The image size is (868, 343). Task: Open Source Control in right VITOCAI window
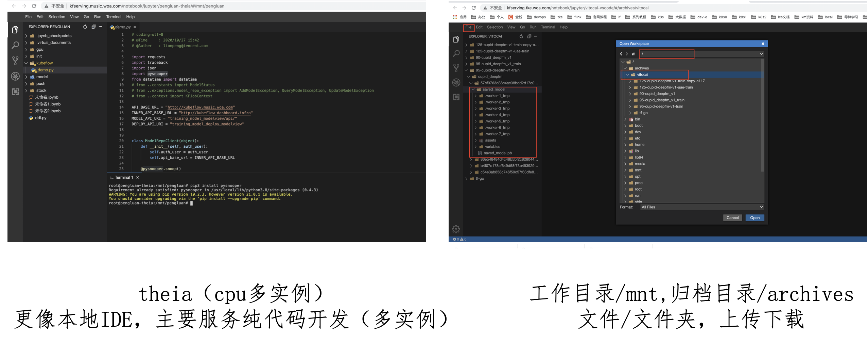456,68
